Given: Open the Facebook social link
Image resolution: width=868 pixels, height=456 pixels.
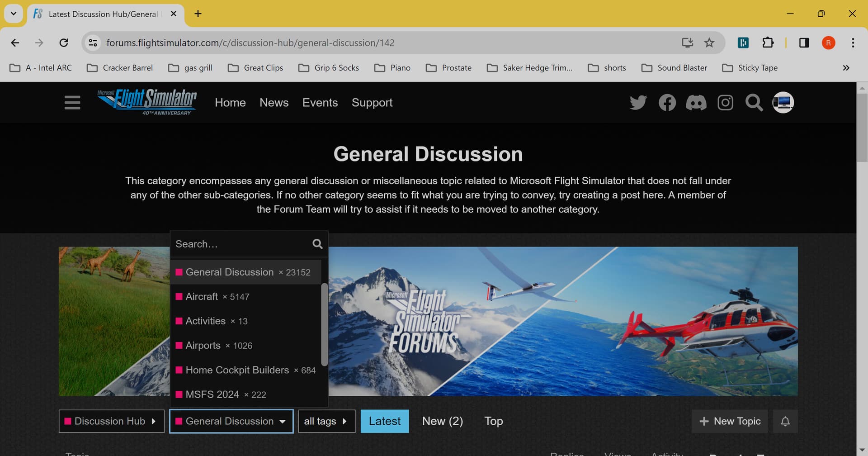Looking at the screenshot, I should tap(667, 103).
